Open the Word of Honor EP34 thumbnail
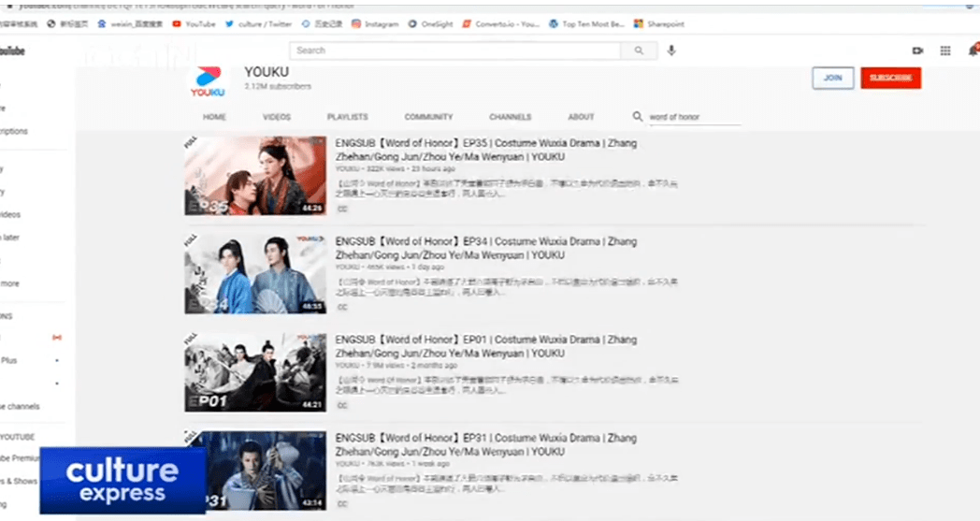The width and height of the screenshot is (980, 521). pyautogui.click(x=255, y=274)
